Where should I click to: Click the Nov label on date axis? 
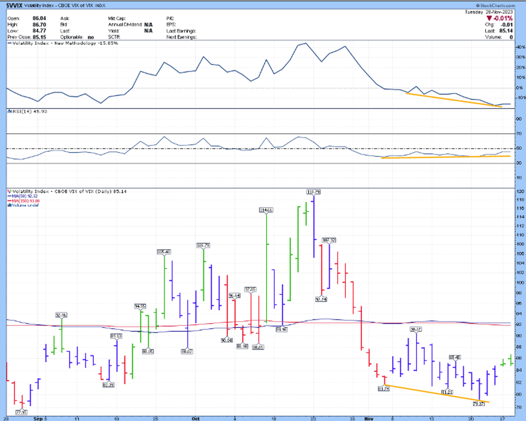[368, 419]
